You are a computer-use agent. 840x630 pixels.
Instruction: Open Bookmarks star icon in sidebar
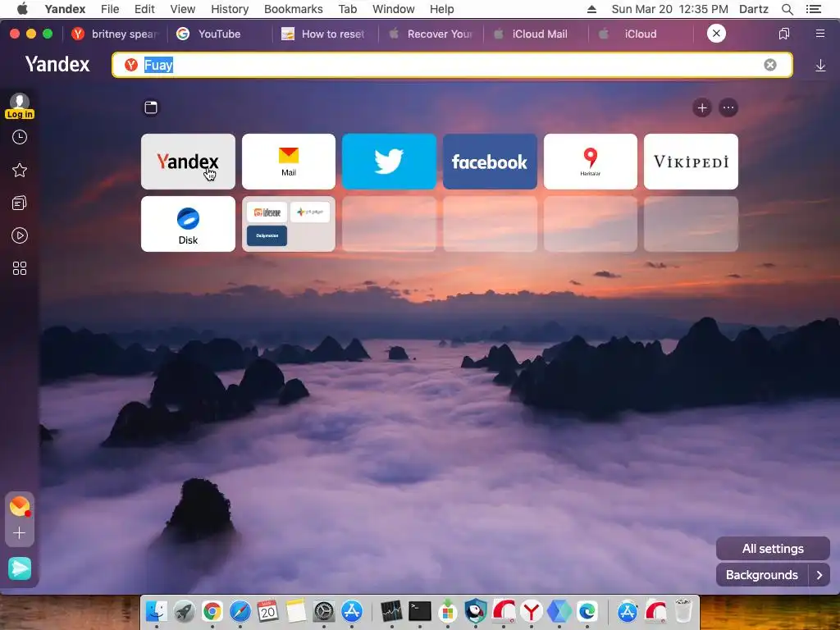20,171
